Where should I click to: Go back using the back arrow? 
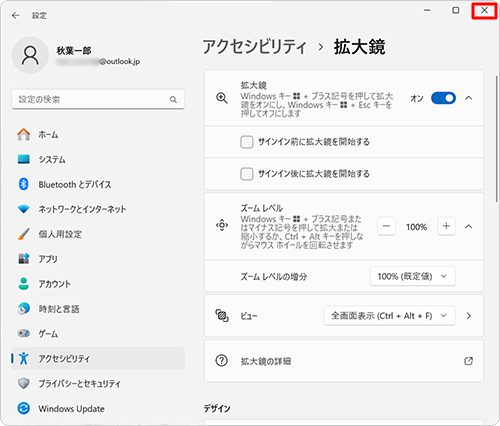[15, 15]
